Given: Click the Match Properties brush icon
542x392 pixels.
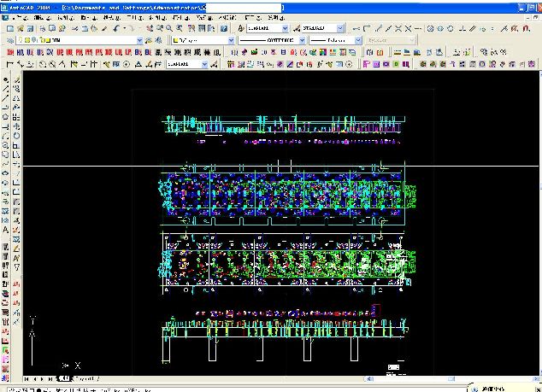Looking at the screenshot, I should click(105, 29).
